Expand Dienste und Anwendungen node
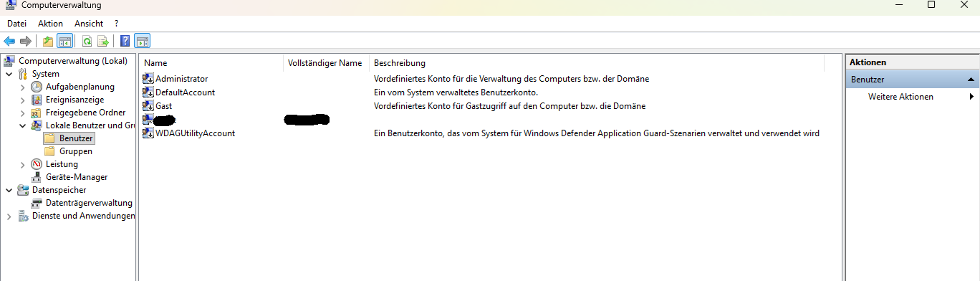The width and height of the screenshot is (980, 281). click(x=9, y=216)
